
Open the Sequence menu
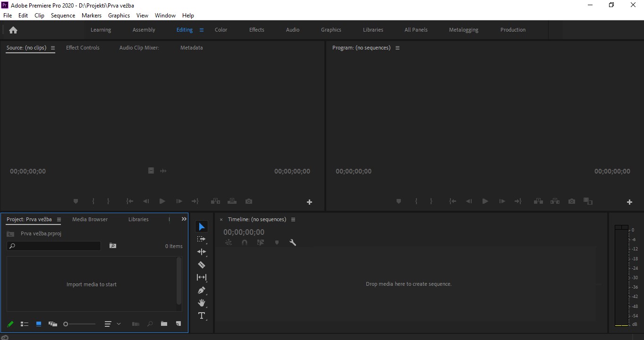pos(63,15)
